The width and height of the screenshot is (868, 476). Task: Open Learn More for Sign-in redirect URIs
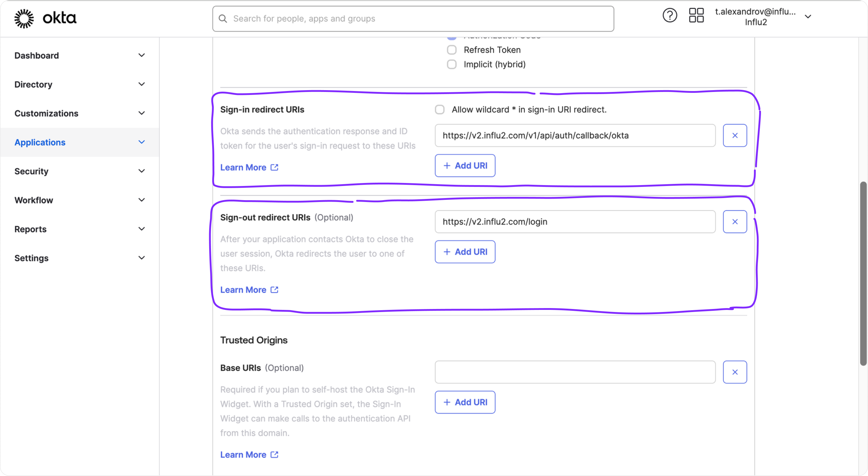[243, 167]
